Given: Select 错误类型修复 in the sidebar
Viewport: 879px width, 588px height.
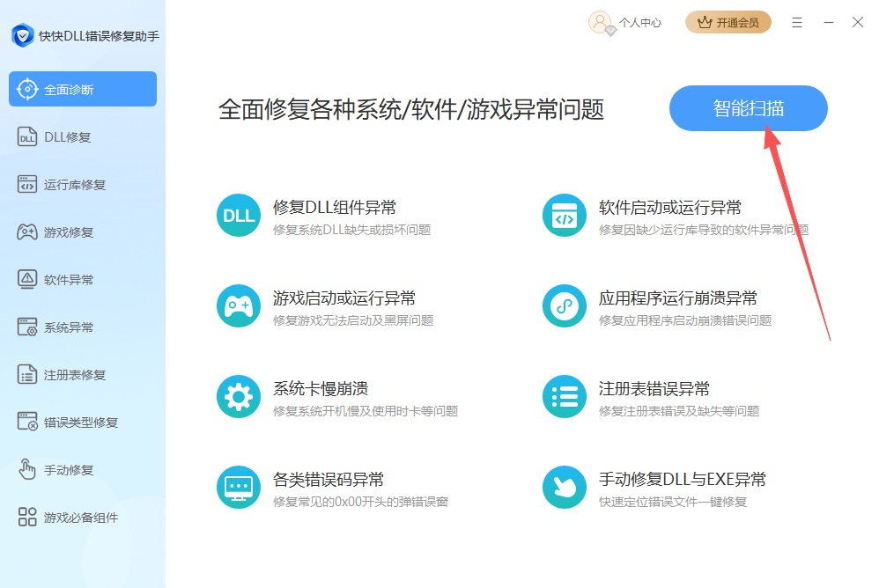Looking at the screenshot, I should pos(80,423).
